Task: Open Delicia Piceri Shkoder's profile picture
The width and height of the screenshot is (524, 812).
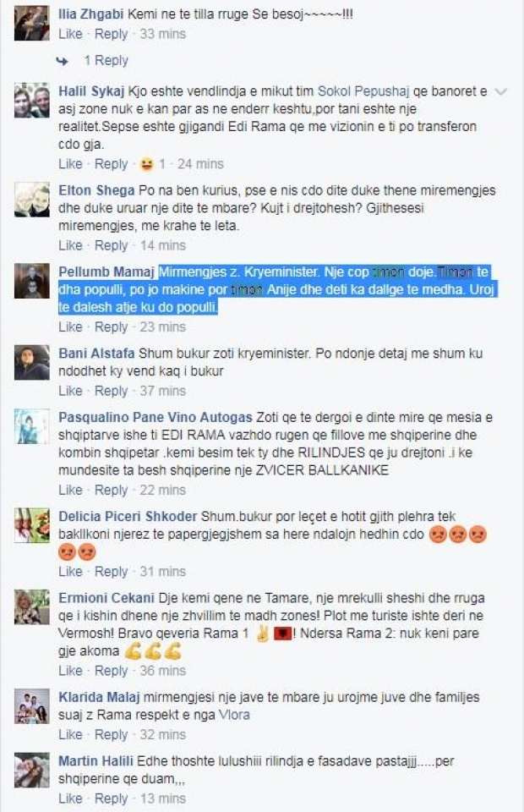Action: click(x=32, y=525)
